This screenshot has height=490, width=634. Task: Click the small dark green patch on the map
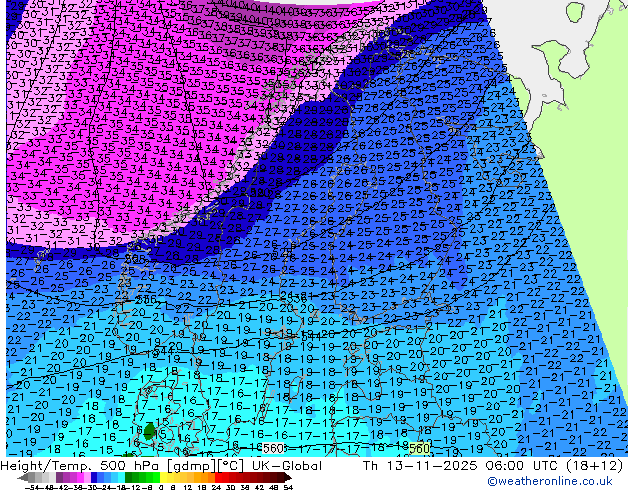(149, 431)
